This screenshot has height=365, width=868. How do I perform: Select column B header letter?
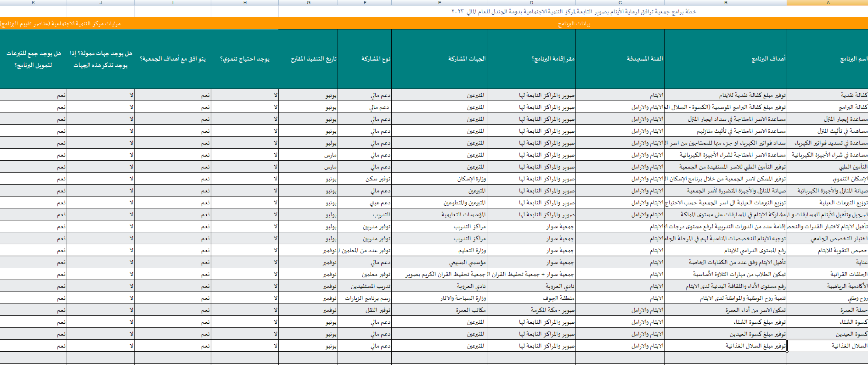click(726, 3)
